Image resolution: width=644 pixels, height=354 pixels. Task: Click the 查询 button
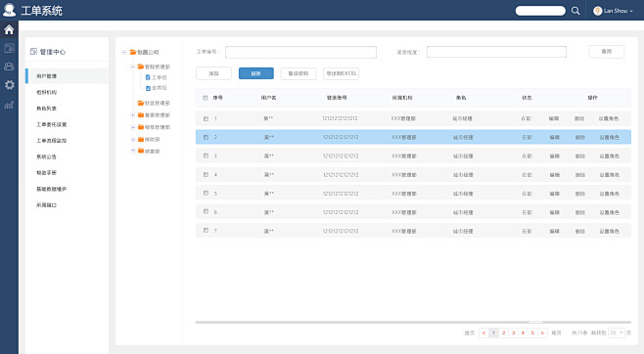point(607,52)
